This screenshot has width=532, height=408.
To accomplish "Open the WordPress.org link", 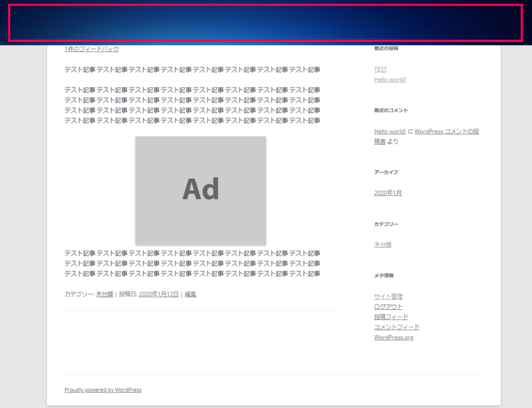I will (x=393, y=337).
